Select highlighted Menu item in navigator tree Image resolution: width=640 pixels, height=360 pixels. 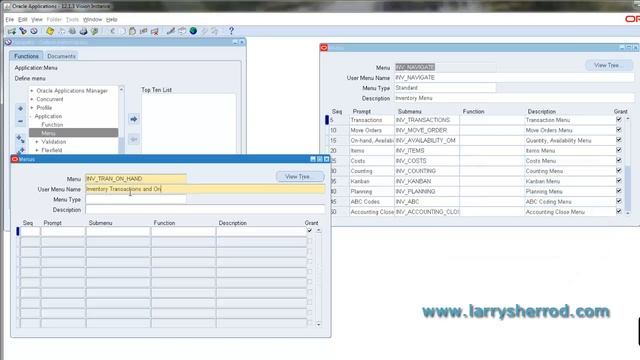pyautogui.click(x=73, y=133)
